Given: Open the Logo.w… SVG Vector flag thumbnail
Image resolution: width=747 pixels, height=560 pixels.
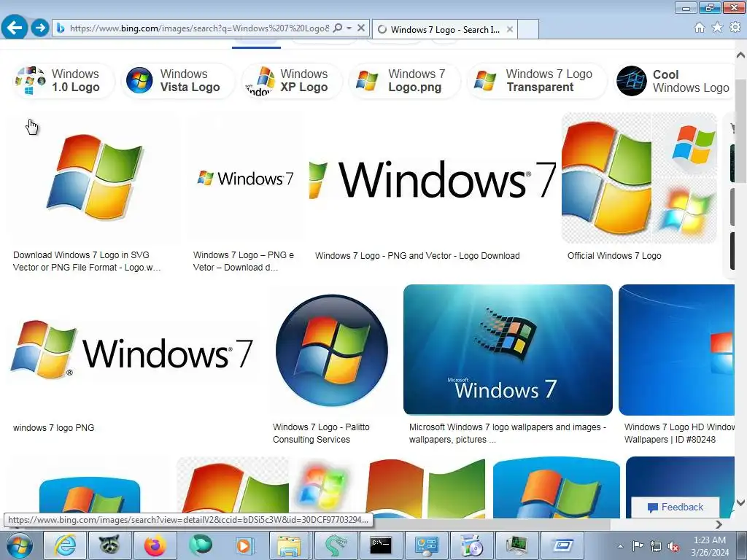Looking at the screenshot, I should coord(94,178).
